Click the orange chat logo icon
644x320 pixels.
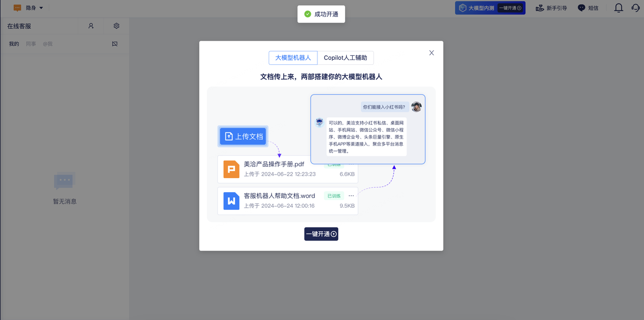(18, 8)
